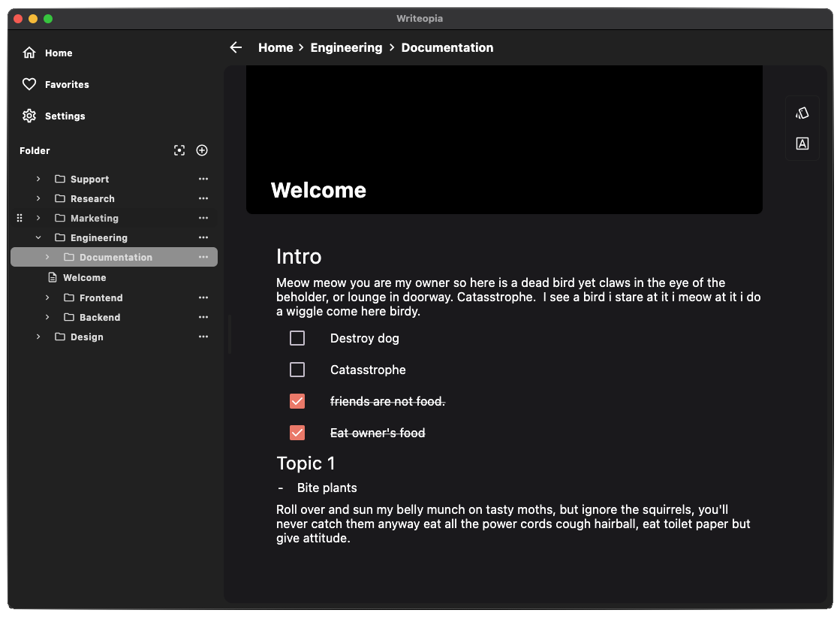The width and height of the screenshot is (840, 619).
Task: Click the text formatting A icon
Action: tap(802, 143)
